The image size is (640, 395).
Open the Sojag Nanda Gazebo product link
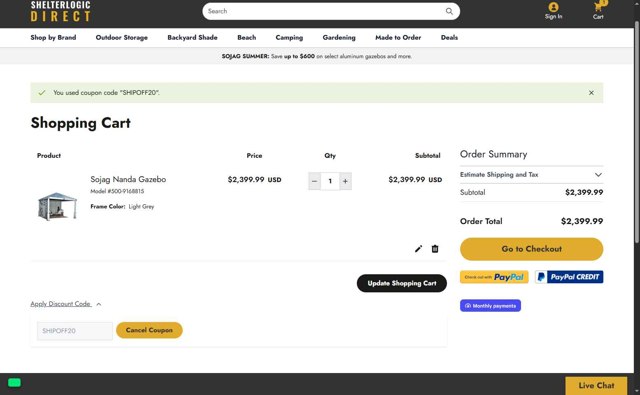128,179
